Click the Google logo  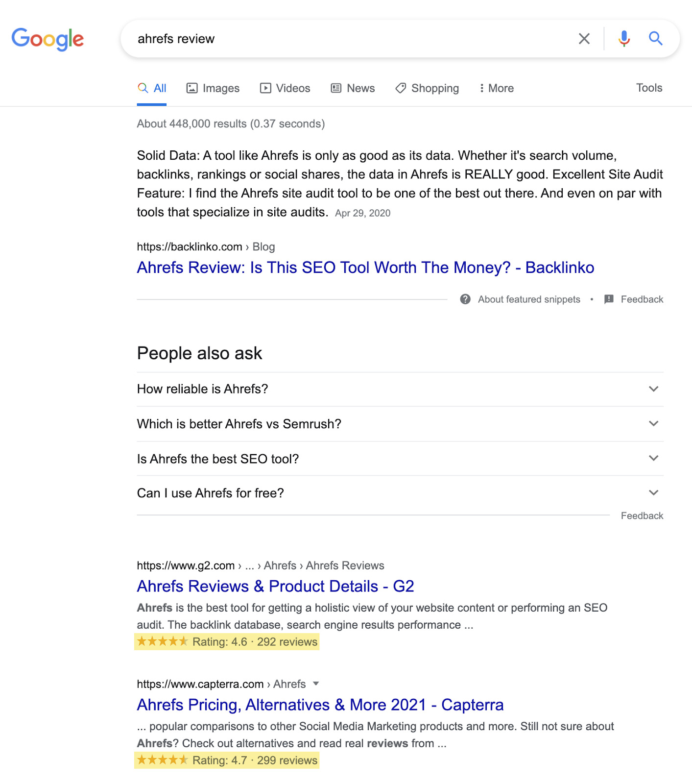[x=48, y=39]
